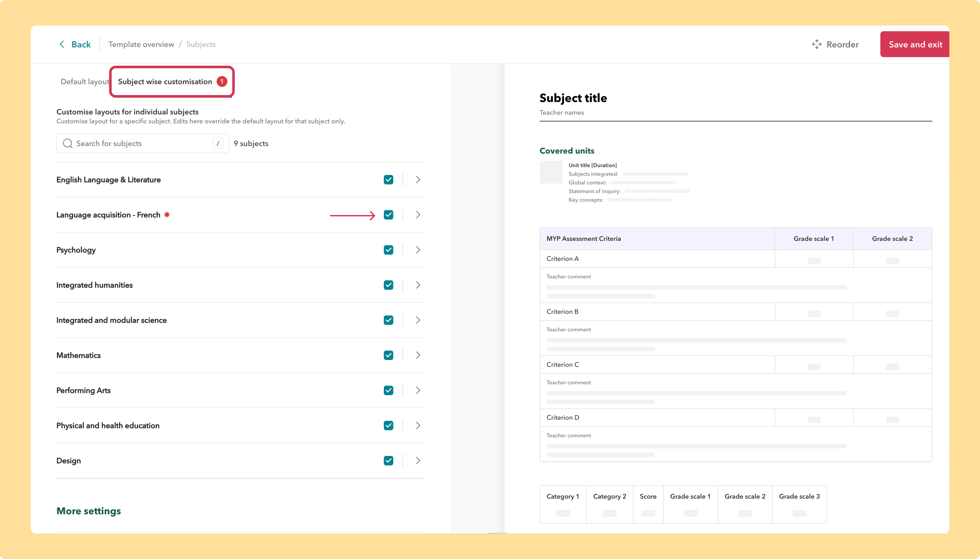Screen dimensions: 980x559
Task: Click Criterion C row label
Action: point(562,365)
